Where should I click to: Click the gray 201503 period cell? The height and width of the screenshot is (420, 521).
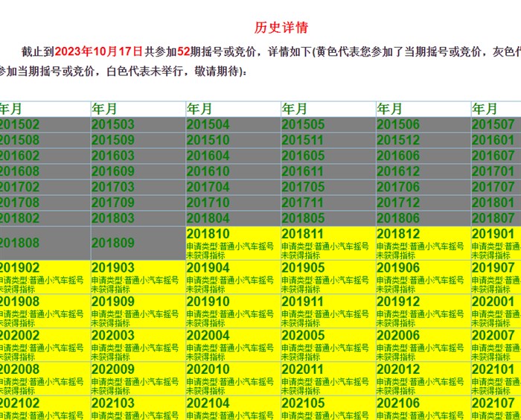point(138,124)
